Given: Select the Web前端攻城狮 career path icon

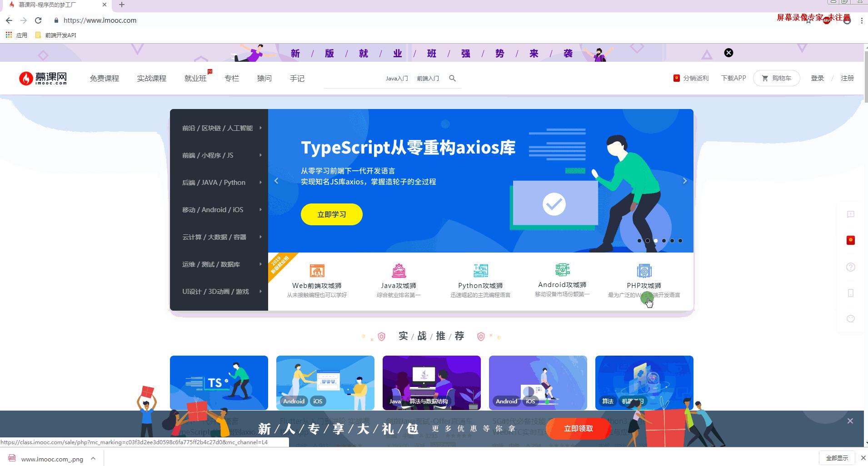Looking at the screenshot, I should click(x=317, y=270).
